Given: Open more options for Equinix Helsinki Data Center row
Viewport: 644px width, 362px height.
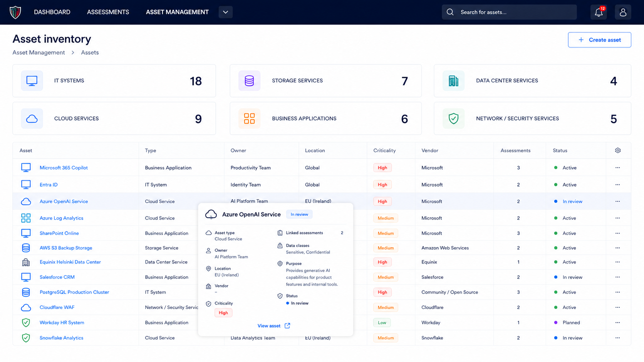Looking at the screenshot, I should pos(617,262).
